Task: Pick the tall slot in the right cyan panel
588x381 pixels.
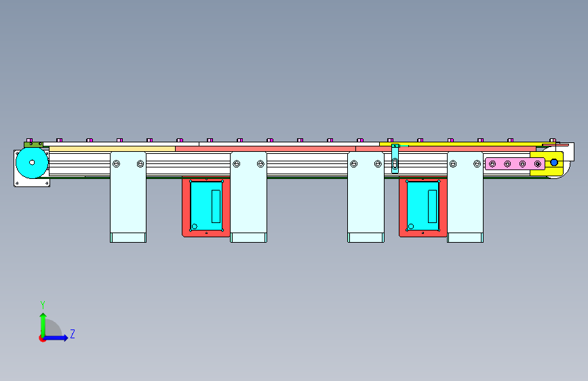Action: tap(433, 206)
